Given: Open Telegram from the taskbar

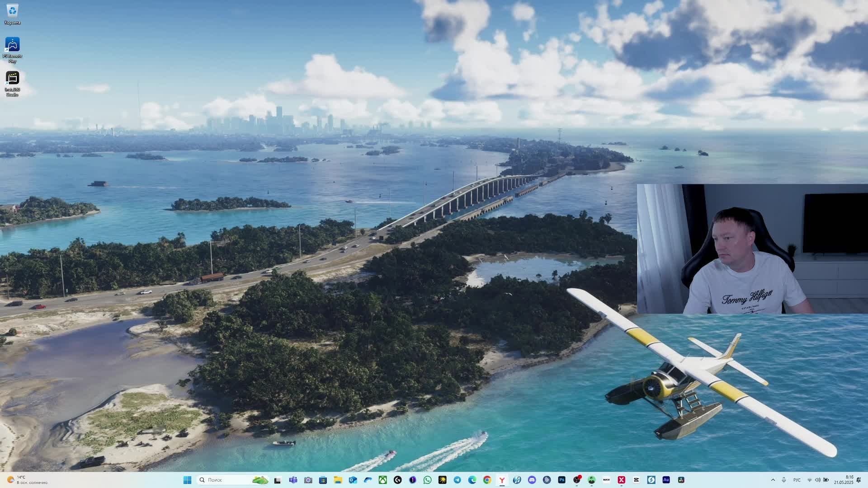Looking at the screenshot, I should (457, 480).
